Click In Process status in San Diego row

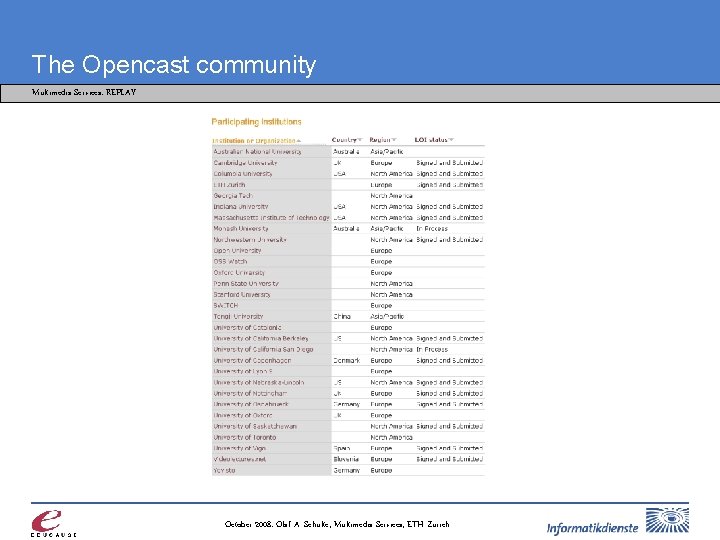click(432, 349)
